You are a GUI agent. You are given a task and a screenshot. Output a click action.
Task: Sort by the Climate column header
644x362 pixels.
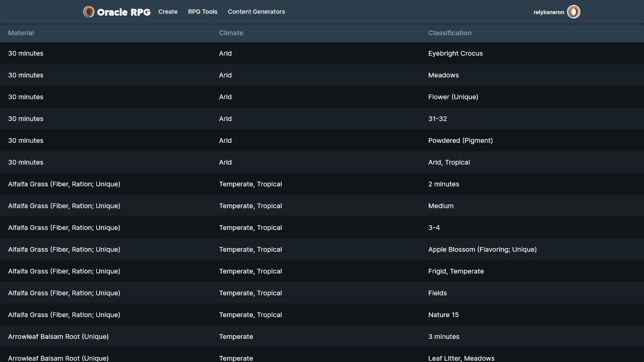pyautogui.click(x=231, y=33)
